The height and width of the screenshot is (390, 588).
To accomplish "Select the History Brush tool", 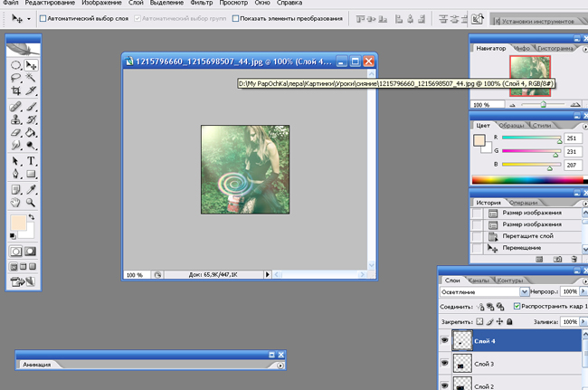I will (x=31, y=119).
